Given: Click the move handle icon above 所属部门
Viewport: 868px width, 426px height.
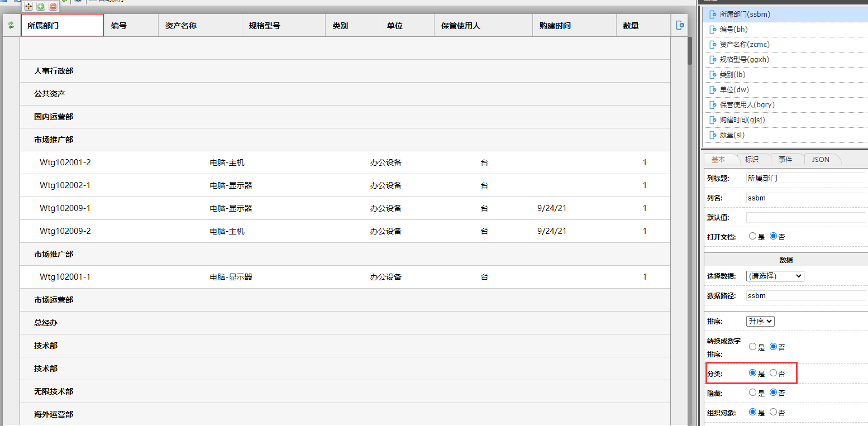Looking at the screenshot, I should point(28,6).
